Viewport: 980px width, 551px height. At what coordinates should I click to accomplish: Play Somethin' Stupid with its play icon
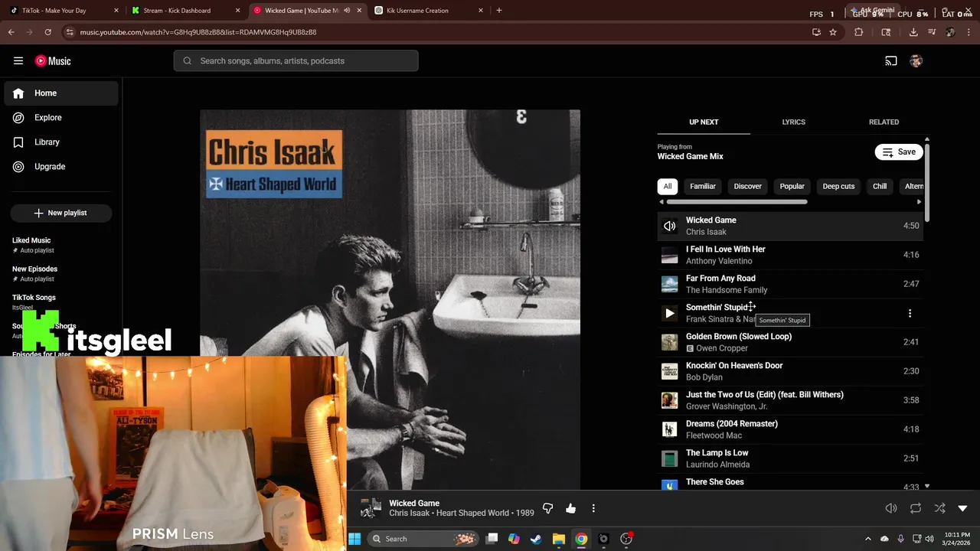click(x=670, y=313)
